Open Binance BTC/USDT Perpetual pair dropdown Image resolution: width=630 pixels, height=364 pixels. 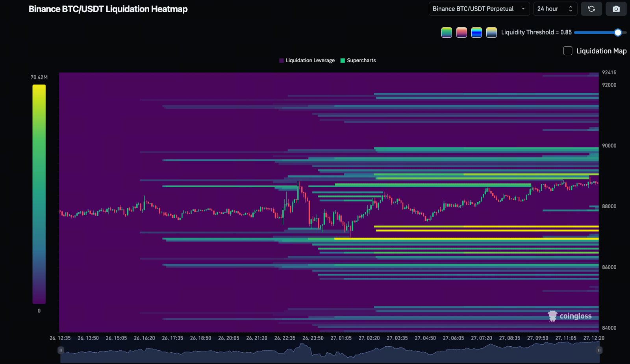pyautogui.click(x=478, y=9)
